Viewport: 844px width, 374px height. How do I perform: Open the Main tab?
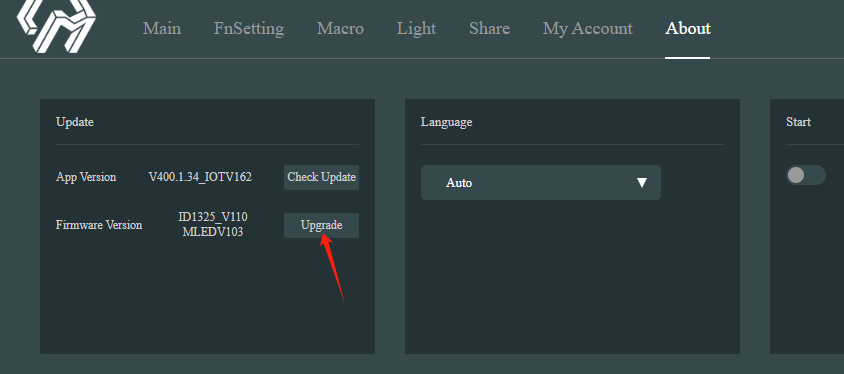pyautogui.click(x=162, y=29)
